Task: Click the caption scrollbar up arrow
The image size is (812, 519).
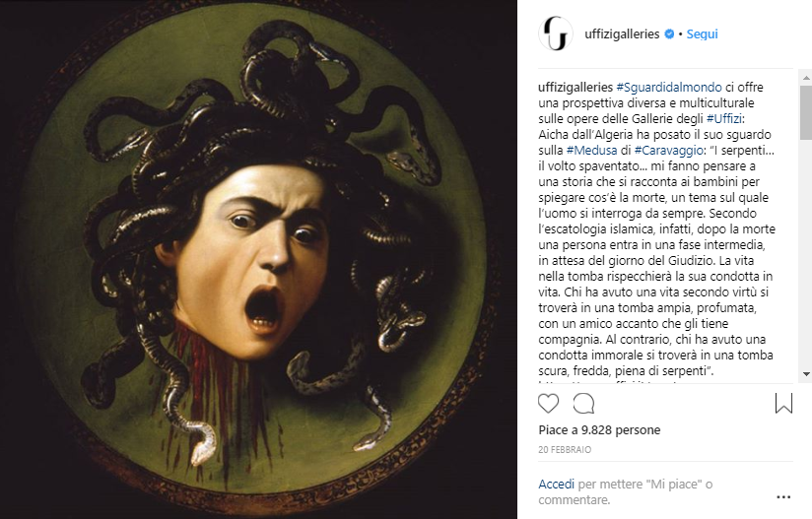Action: pyautogui.click(x=806, y=78)
